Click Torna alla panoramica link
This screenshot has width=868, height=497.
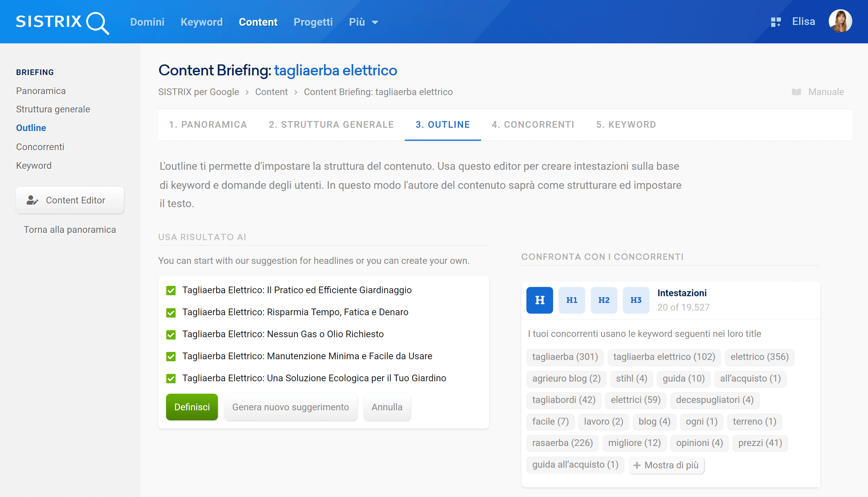(70, 229)
